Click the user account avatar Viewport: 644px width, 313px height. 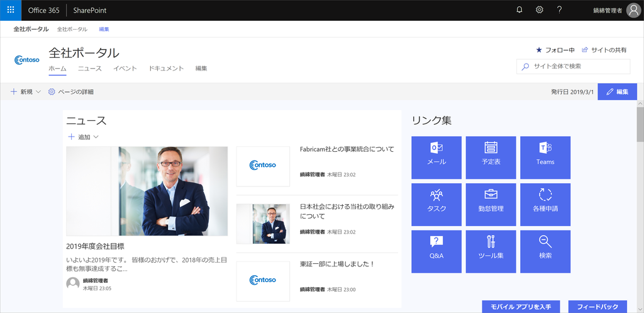634,10
